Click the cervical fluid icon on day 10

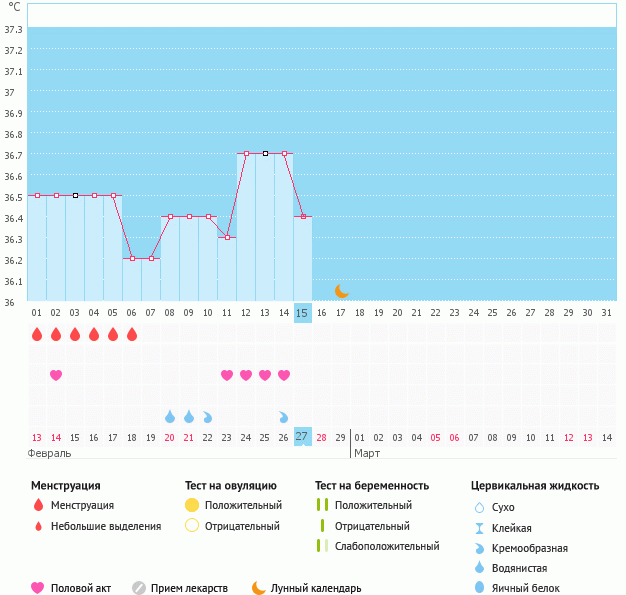click(208, 416)
